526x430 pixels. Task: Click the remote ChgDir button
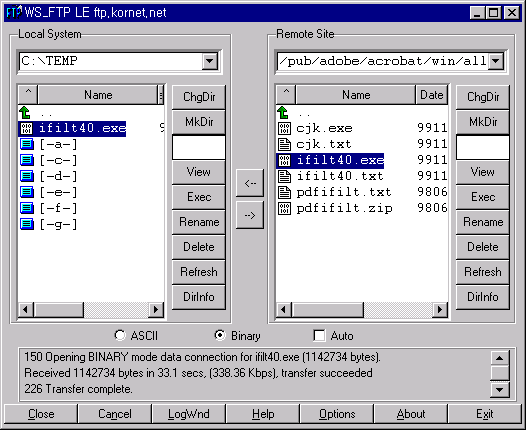pos(483,97)
